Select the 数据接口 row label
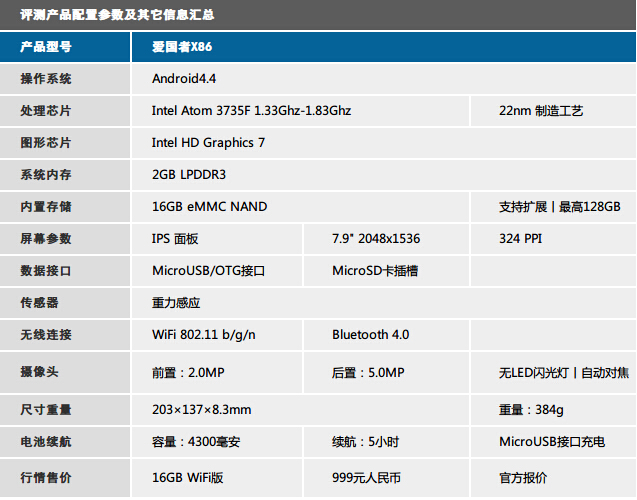The height and width of the screenshot is (500, 637). pos(46,271)
